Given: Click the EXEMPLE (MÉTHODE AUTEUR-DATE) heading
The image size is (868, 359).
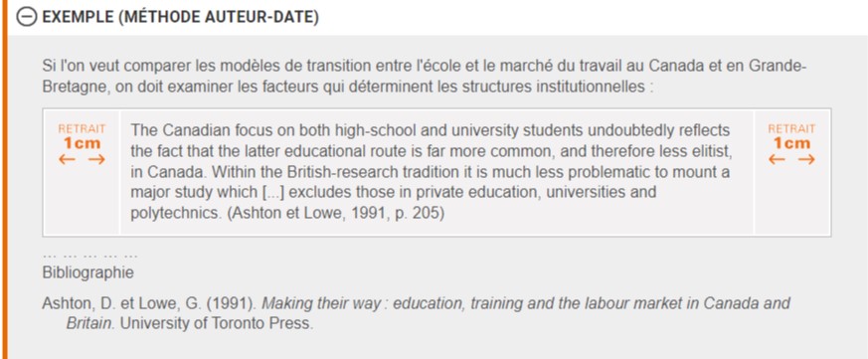Looking at the screenshot, I should [x=181, y=17].
